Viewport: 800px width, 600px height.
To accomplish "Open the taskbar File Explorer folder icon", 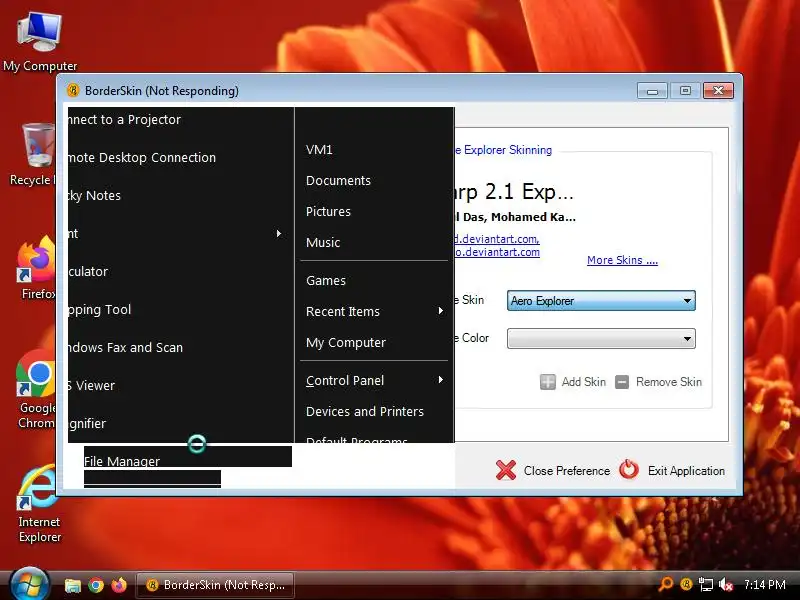I will 72,585.
